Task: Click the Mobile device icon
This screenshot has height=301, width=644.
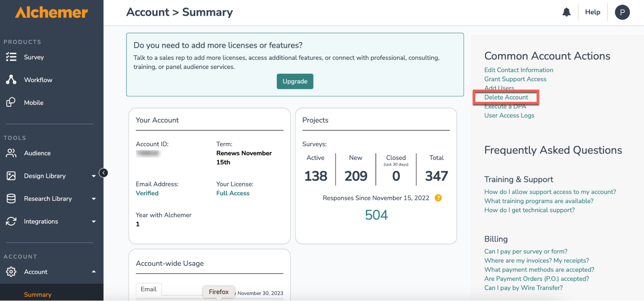Action: click(x=11, y=102)
